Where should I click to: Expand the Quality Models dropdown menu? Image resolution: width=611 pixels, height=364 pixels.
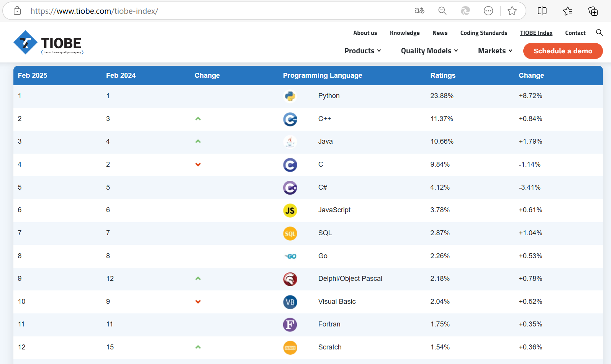tap(429, 51)
